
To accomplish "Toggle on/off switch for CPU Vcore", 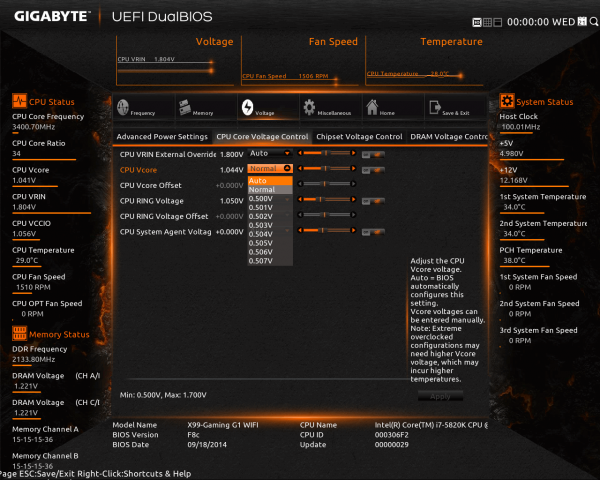I will pos(373,170).
